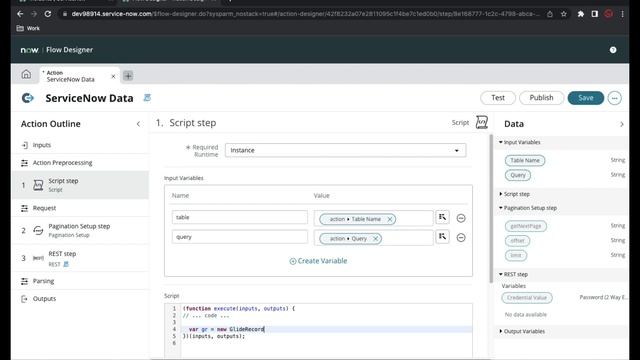
Task: Save the action
Action: [585, 98]
